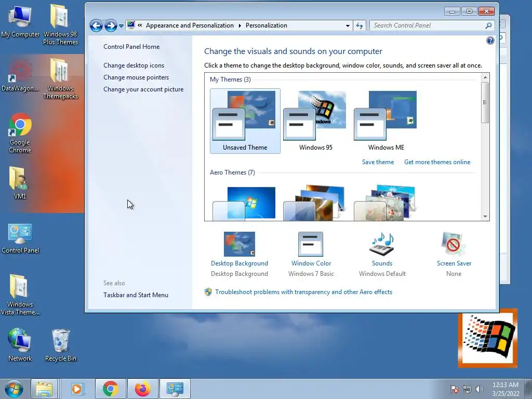
Task: Select the second Aero theme with architecture photos
Action: click(315, 203)
